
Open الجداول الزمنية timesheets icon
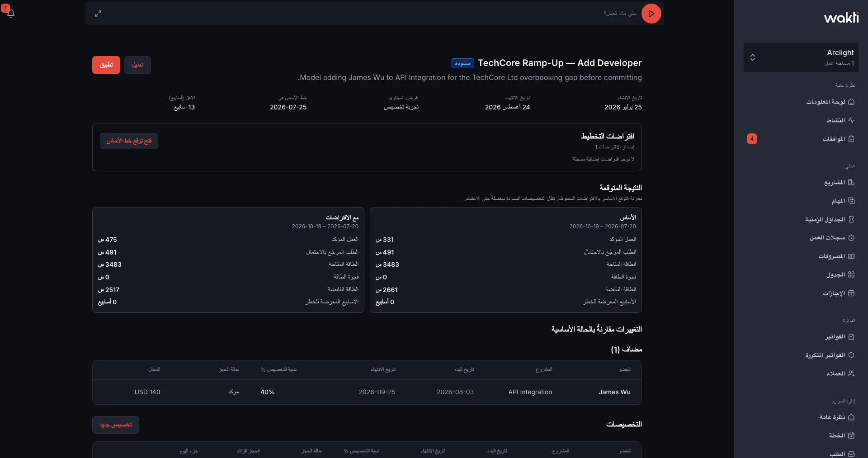tap(851, 219)
